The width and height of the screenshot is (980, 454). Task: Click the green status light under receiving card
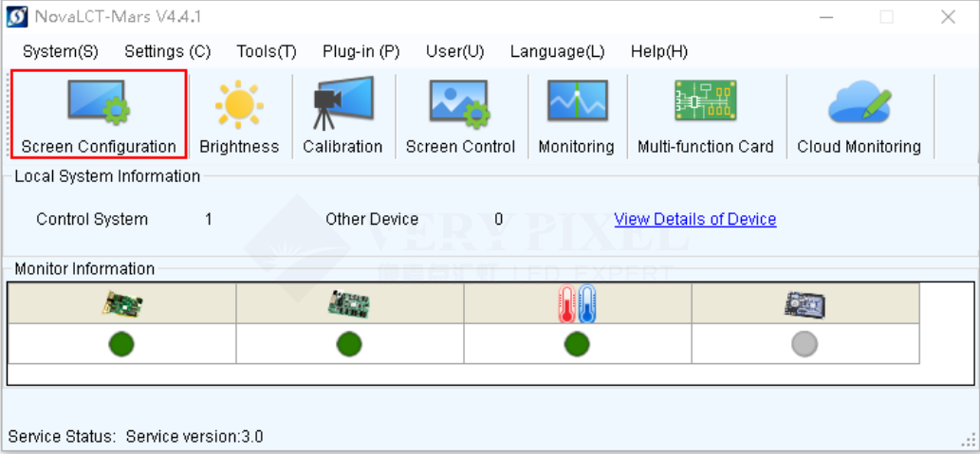click(x=349, y=344)
